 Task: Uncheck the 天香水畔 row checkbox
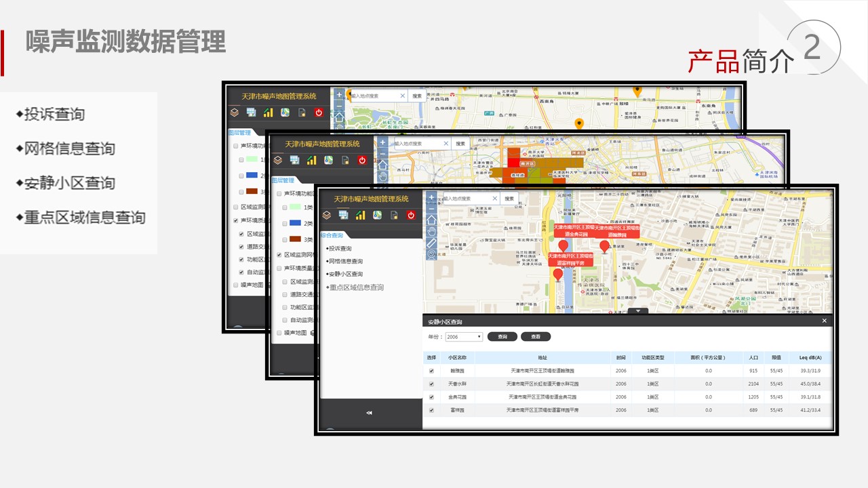[431, 384]
